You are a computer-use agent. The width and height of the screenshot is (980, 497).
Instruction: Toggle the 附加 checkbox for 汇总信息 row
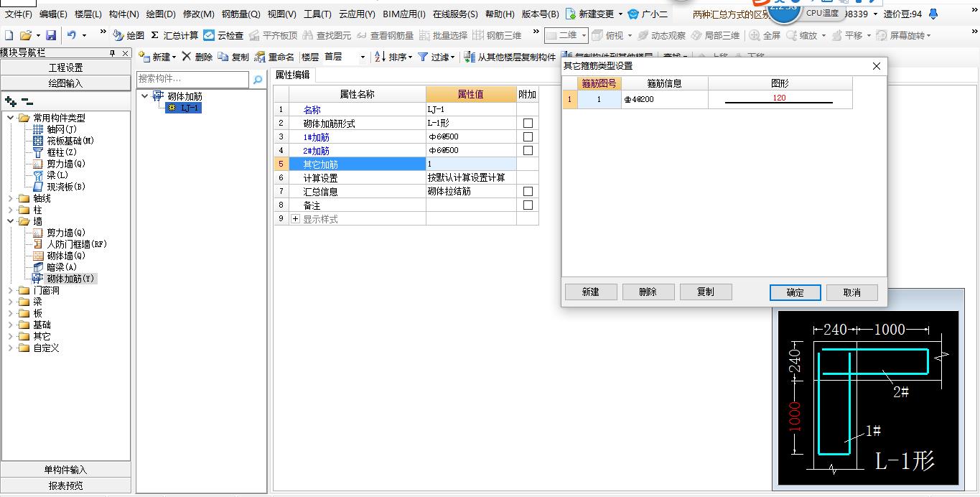[x=528, y=192]
